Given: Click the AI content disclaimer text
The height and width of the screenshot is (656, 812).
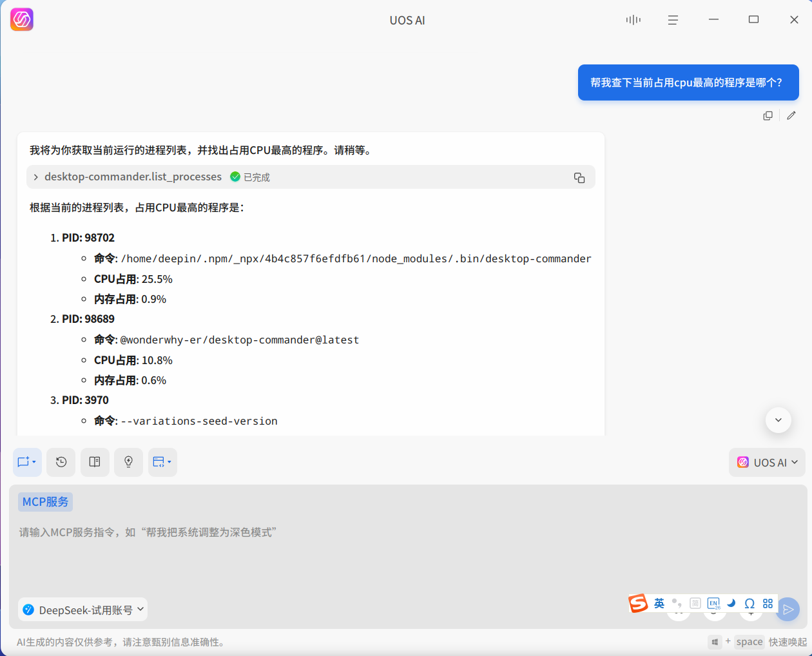Looking at the screenshot, I should click(x=122, y=642).
